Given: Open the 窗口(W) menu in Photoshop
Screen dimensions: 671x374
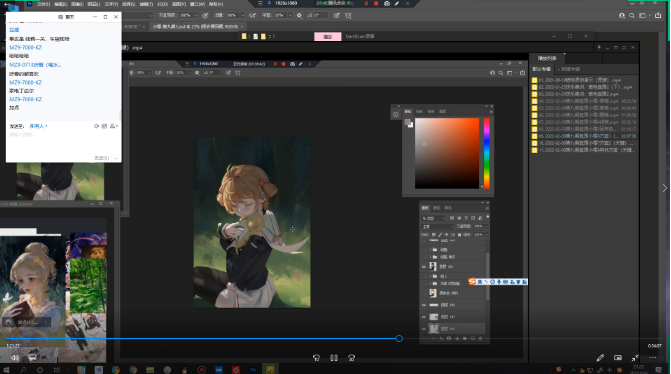Looking at the screenshot, I should point(197,4).
